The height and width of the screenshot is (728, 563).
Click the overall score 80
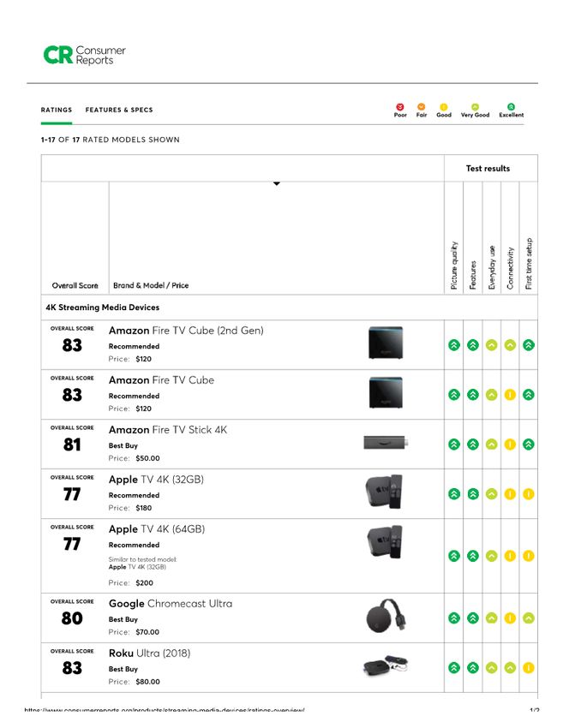[x=72, y=618]
